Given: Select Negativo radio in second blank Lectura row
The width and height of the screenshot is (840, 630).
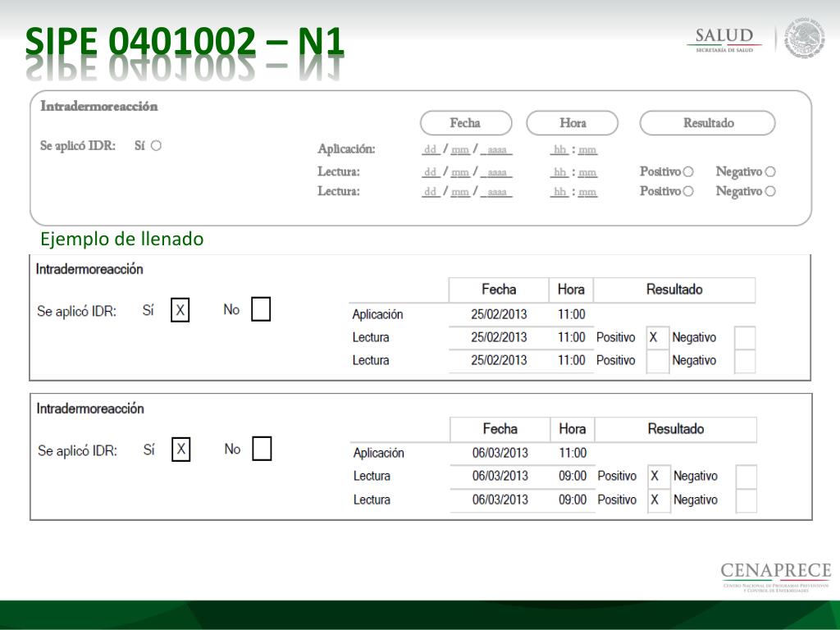Looking at the screenshot, I should pyautogui.click(x=770, y=190).
